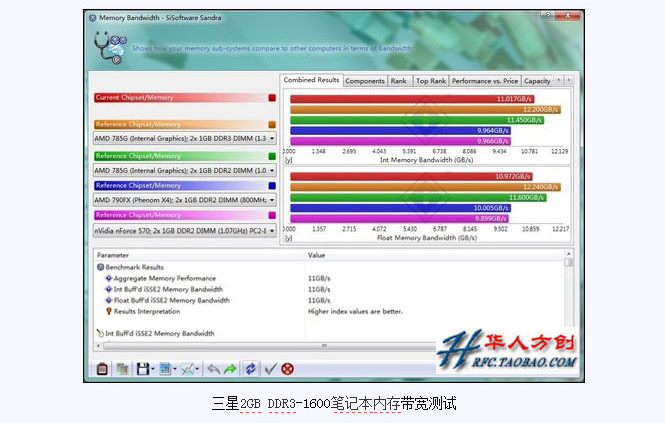Click the magenta 9.966GB/s Int bandwidth bar
665x423 pixels.
point(400,141)
